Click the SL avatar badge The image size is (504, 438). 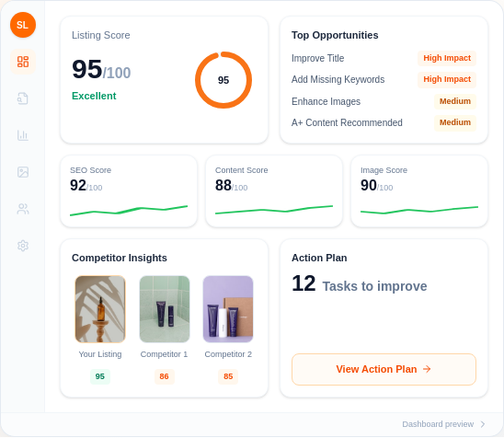pyautogui.click(x=23, y=25)
